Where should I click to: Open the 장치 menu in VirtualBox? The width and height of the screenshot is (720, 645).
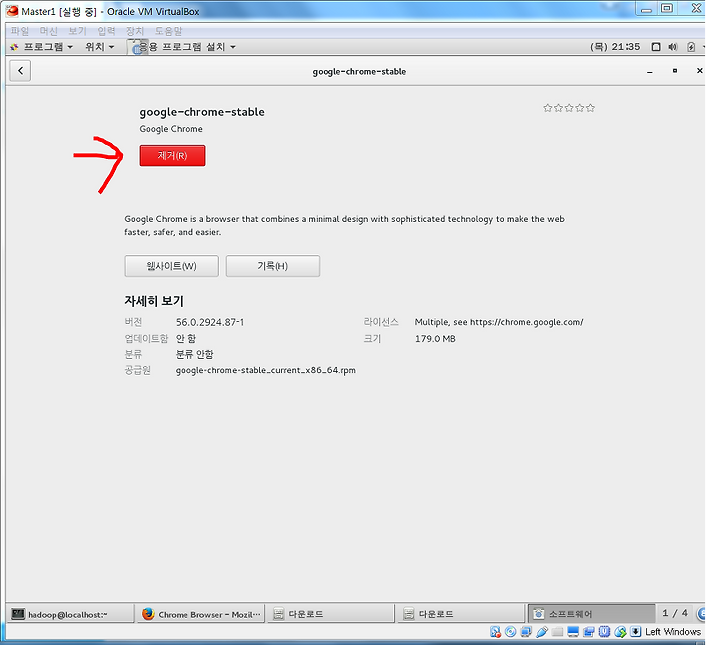pyautogui.click(x=135, y=31)
